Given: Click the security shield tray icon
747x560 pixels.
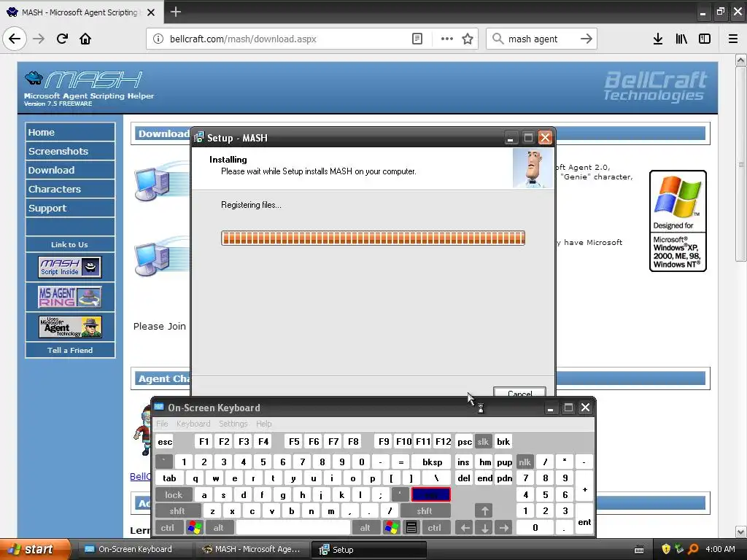Looking at the screenshot, I should 666,549.
